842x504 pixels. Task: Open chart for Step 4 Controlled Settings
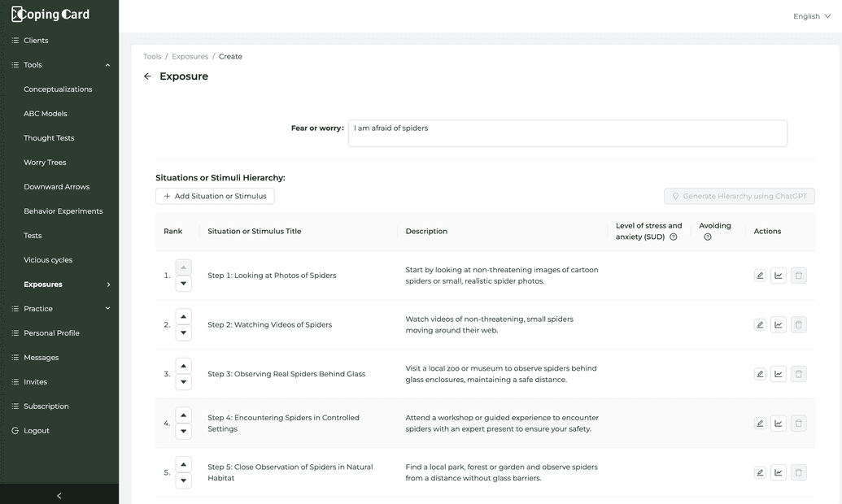click(778, 424)
